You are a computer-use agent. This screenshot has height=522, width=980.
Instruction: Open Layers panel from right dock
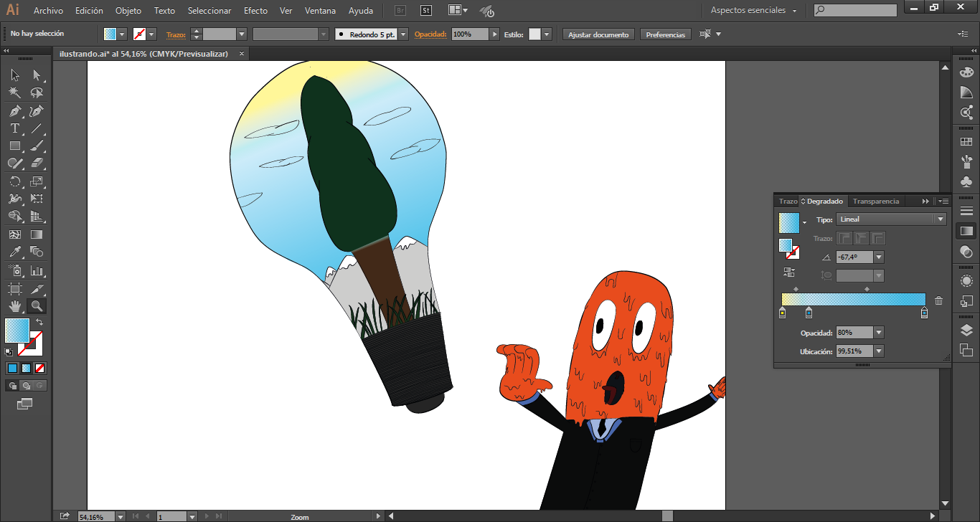(966, 331)
